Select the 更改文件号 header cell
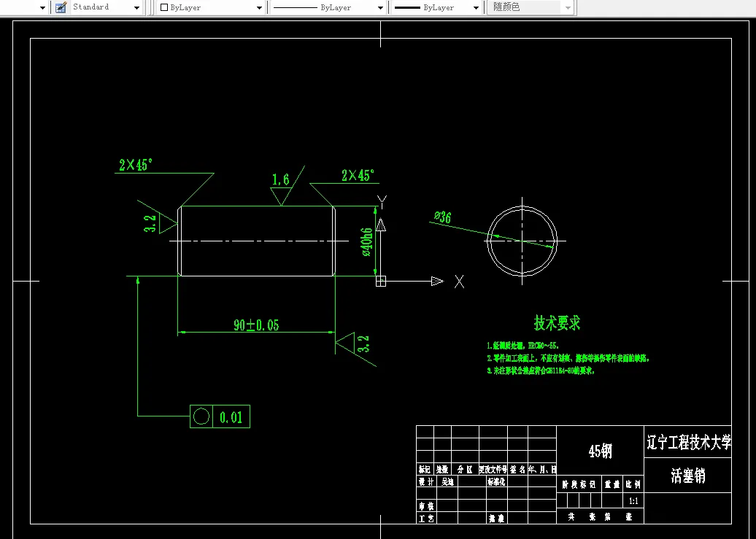This screenshot has width=756, height=539. point(493,469)
